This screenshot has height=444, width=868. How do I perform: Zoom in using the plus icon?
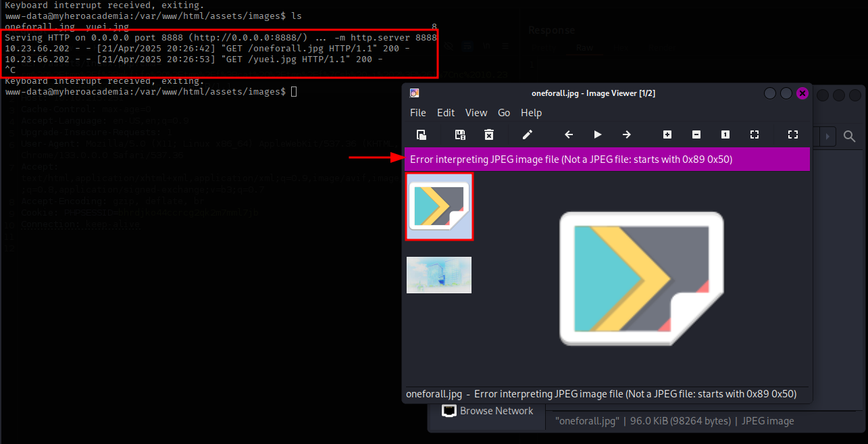click(x=667, y=134)
